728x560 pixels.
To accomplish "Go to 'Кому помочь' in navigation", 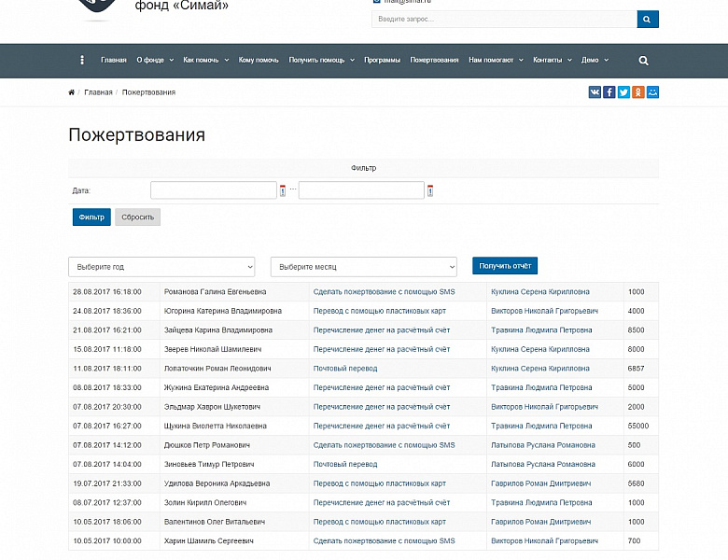I will pos(259,61).
